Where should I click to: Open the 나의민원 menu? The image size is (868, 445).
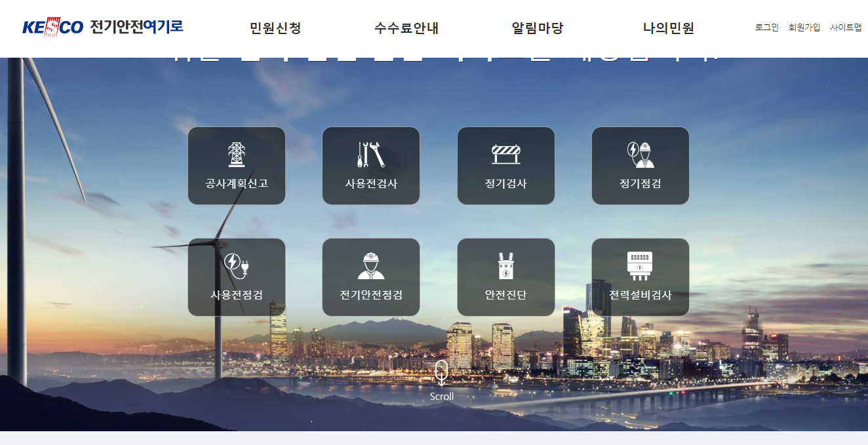667,28
